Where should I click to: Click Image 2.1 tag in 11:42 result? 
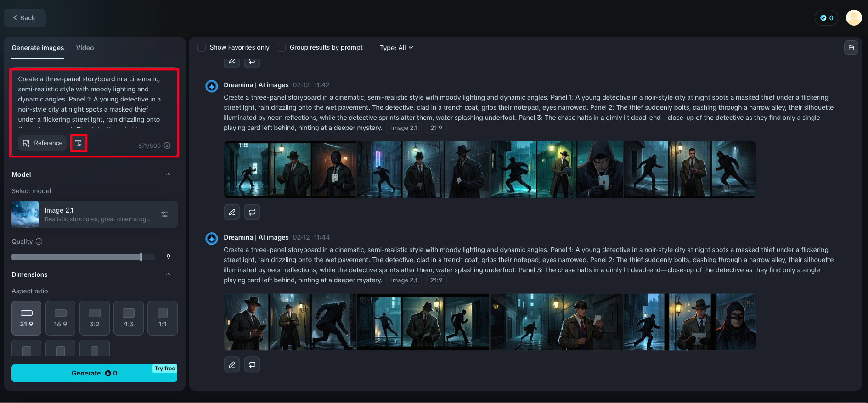coord(404,128)
